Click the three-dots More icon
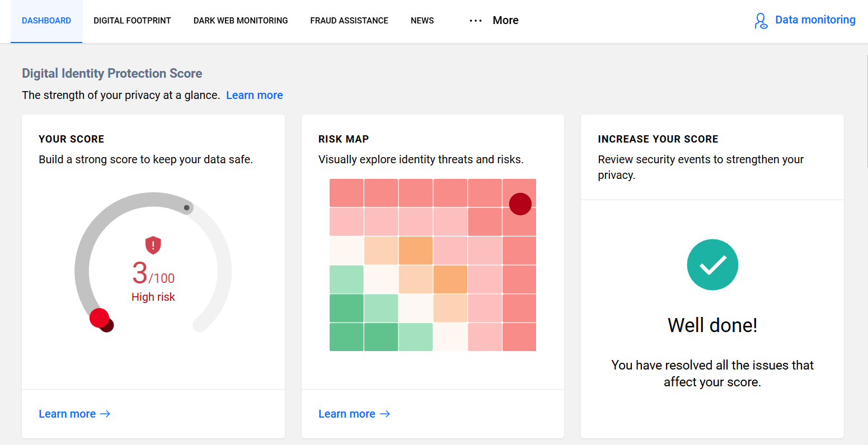 476,21
